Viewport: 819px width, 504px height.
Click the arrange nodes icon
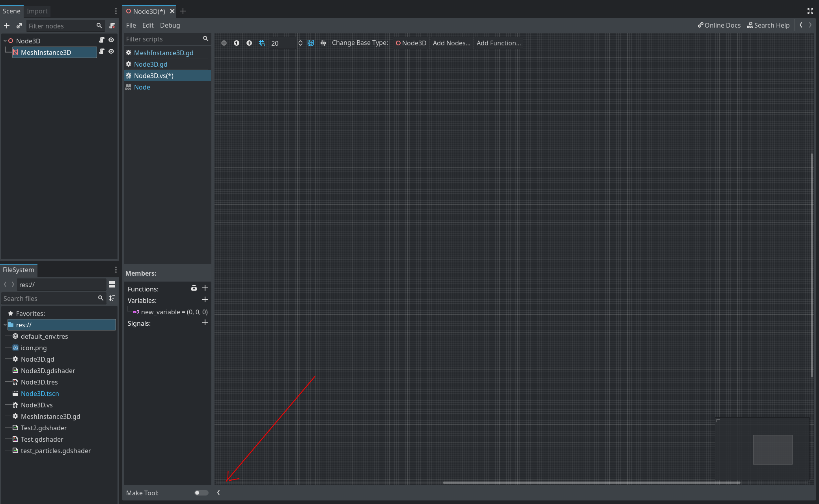[x=323, y=43]
